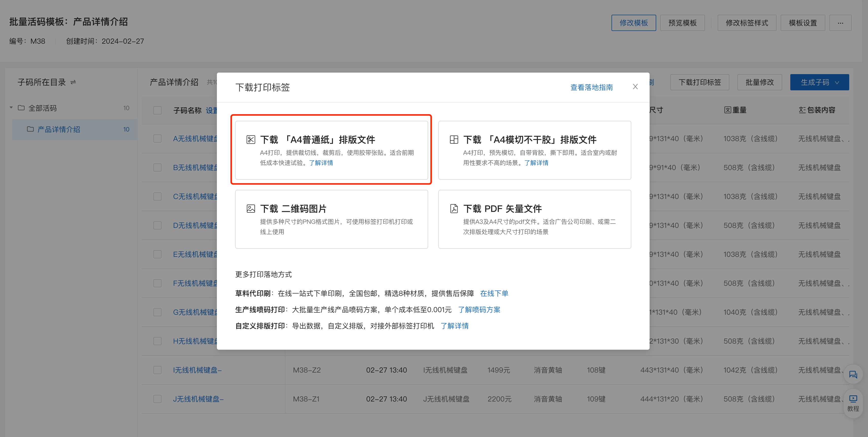Check the box for J无线机械键盘 row
868x437 pixels.
pyautogui.click(x=157, y=399)
